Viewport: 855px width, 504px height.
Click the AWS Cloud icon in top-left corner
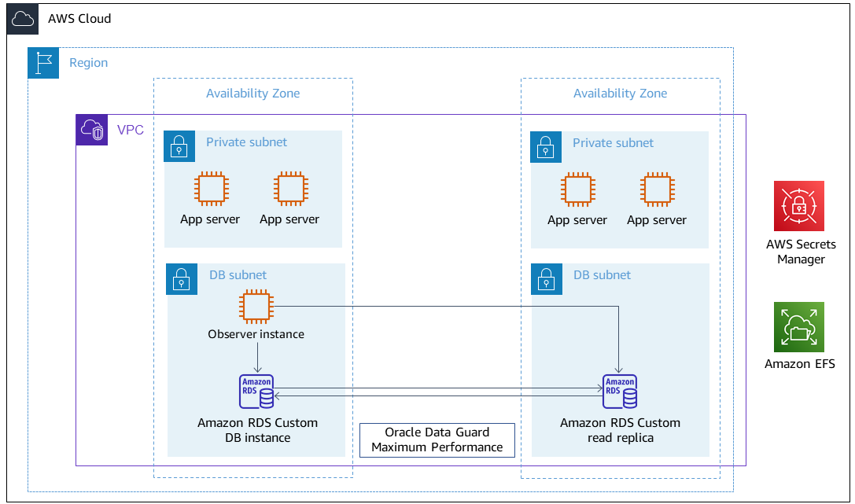22,19
